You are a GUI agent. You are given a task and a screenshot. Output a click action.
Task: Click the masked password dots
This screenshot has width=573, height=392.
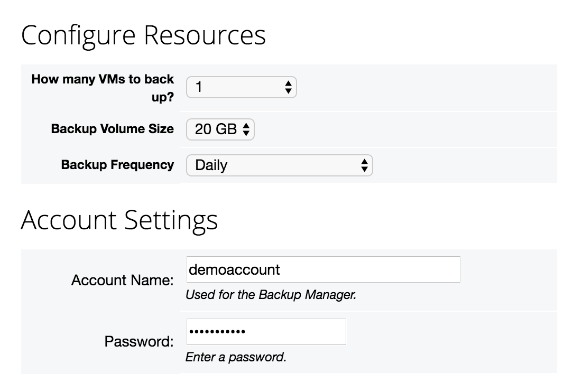217,332
